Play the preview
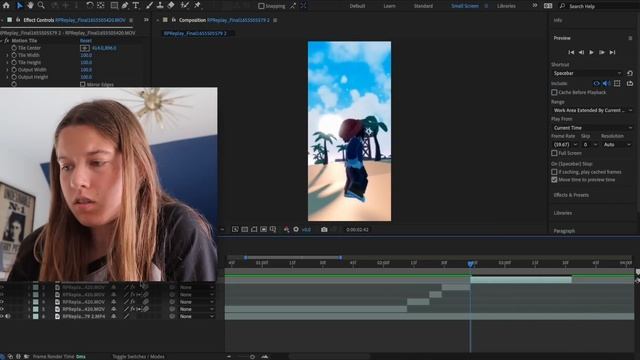The width and height of the screenshot is (640, 360). [591, 52]
